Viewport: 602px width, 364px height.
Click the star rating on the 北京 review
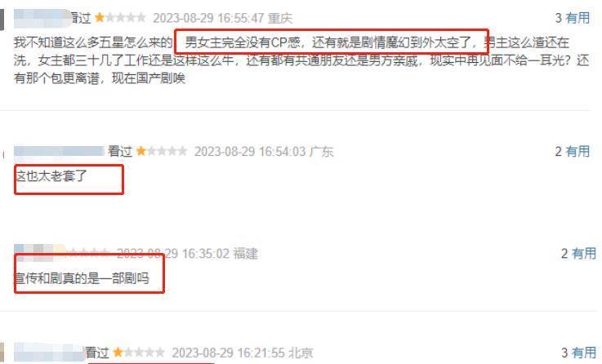tap(140, 352)
